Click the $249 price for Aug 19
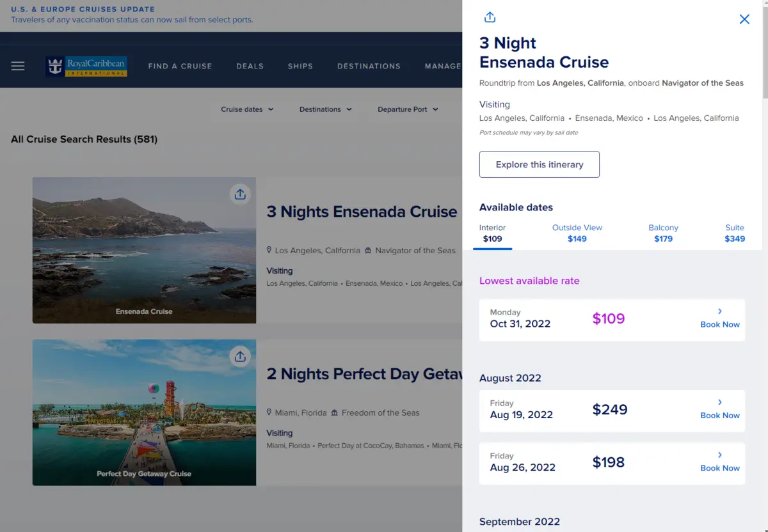Viewport: 768px width, 532px height. [609, 409]
